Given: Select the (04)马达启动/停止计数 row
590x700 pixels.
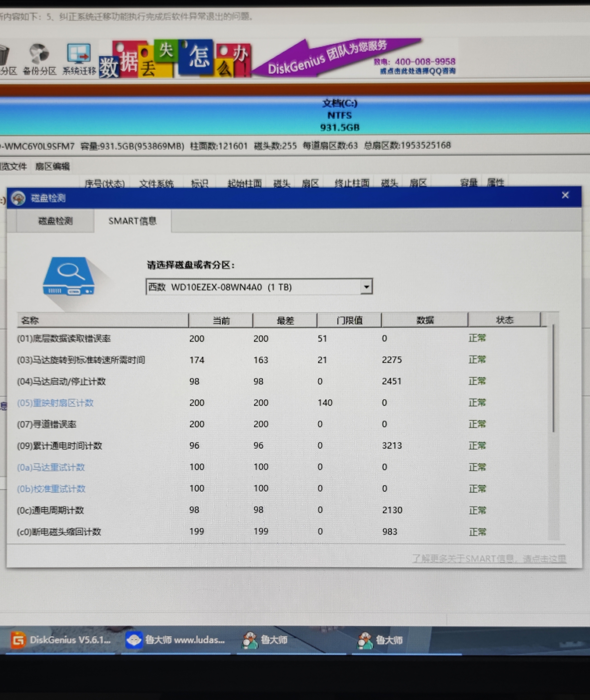Looking at the screenshot, I should pos(282,381).
